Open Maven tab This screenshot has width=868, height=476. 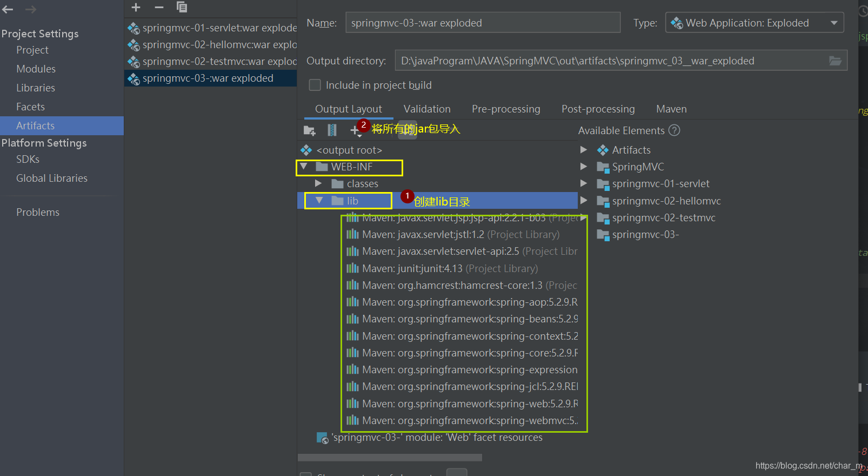tap(671, 109)
